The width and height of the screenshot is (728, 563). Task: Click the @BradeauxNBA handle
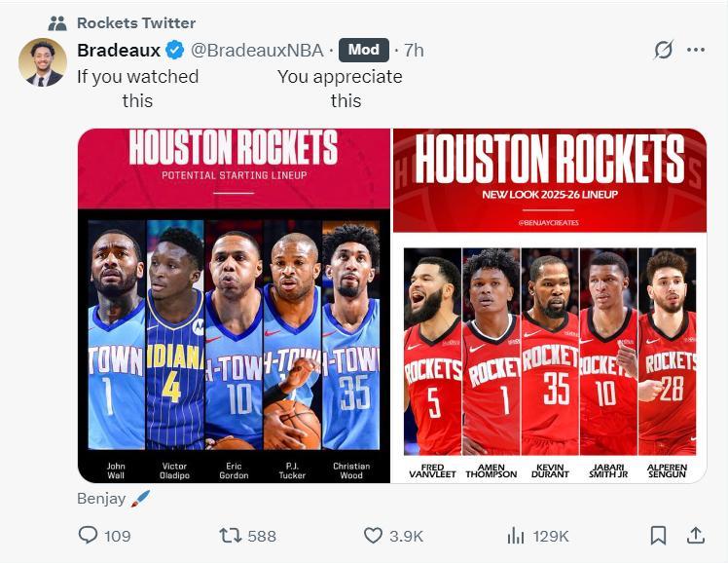[257, 50]
